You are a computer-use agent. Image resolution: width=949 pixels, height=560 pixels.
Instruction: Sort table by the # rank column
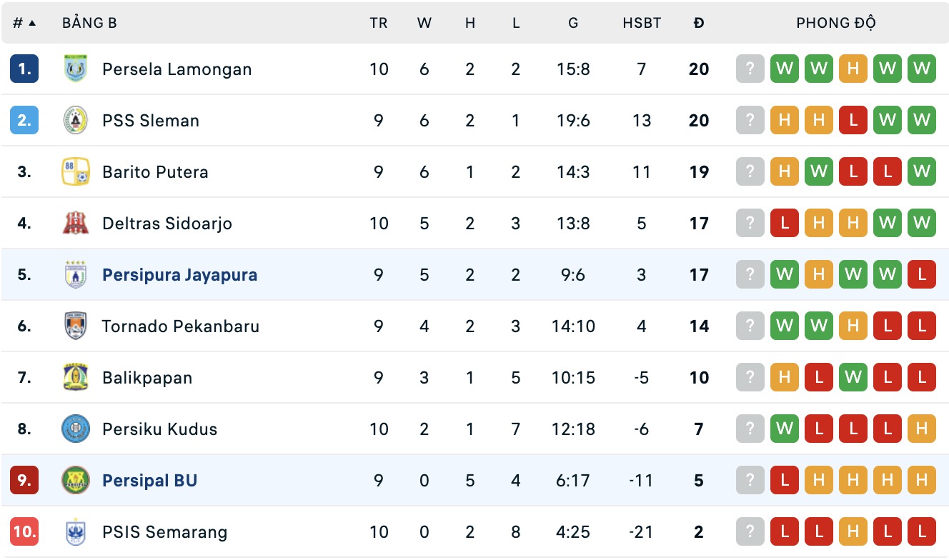click(24, 23)
